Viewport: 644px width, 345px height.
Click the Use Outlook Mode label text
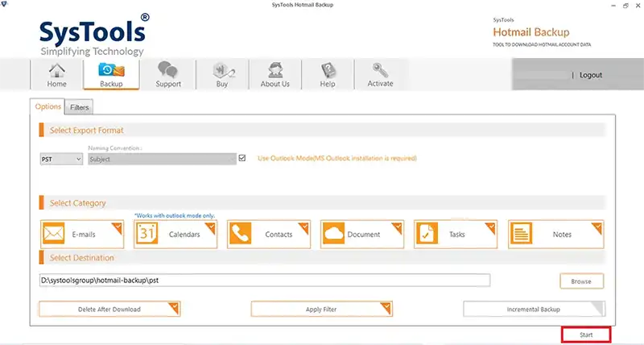336,158
